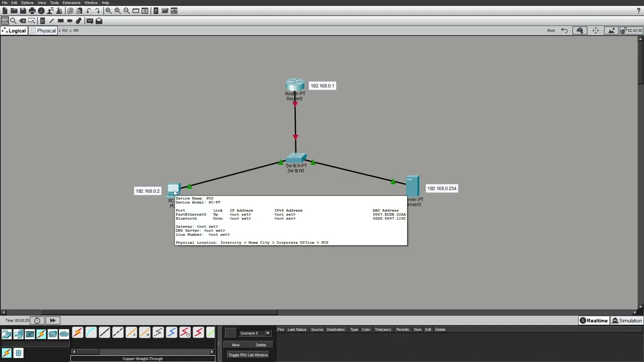The image size is (644, 362).
Task: Choose the Draw Ellipse tool
Action: click(x=69, y=21)
